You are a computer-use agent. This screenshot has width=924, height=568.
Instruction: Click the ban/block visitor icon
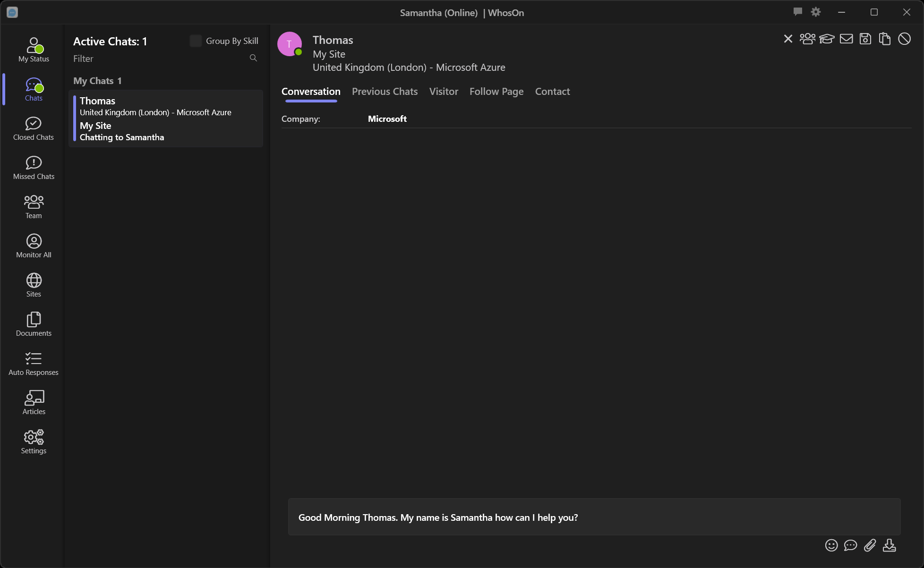coord(905,39)
